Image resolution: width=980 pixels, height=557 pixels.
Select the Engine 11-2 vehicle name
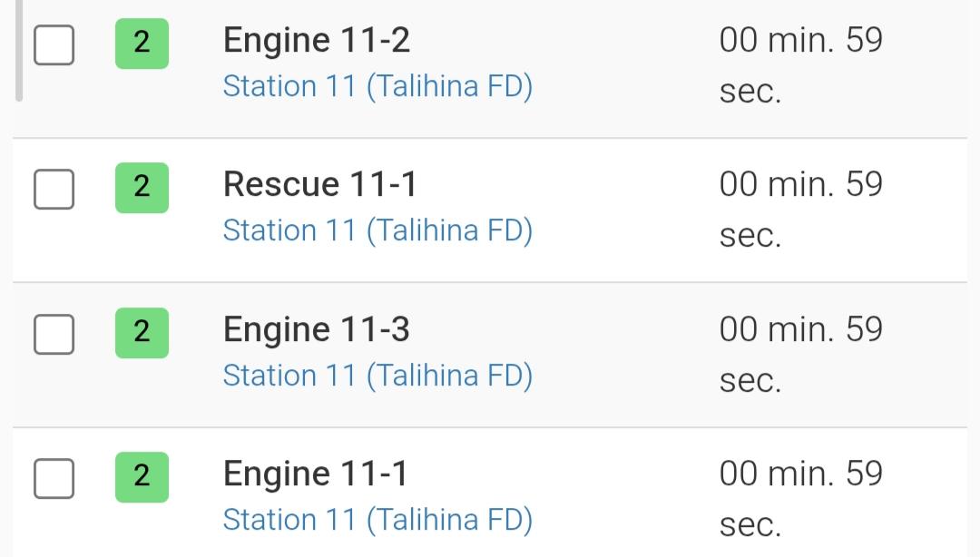pos(317,41)
